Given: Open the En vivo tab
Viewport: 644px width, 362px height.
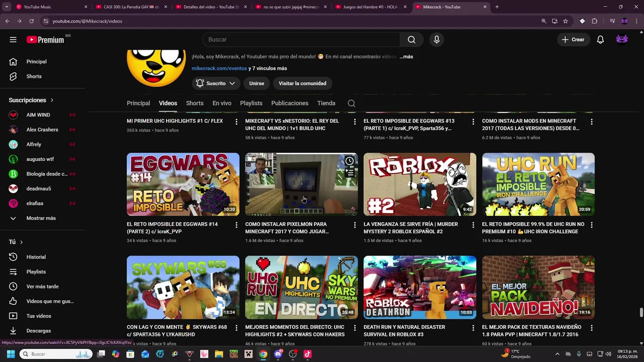Looking at the screenshot, I should pyautogui.click(x=222, y=103).
